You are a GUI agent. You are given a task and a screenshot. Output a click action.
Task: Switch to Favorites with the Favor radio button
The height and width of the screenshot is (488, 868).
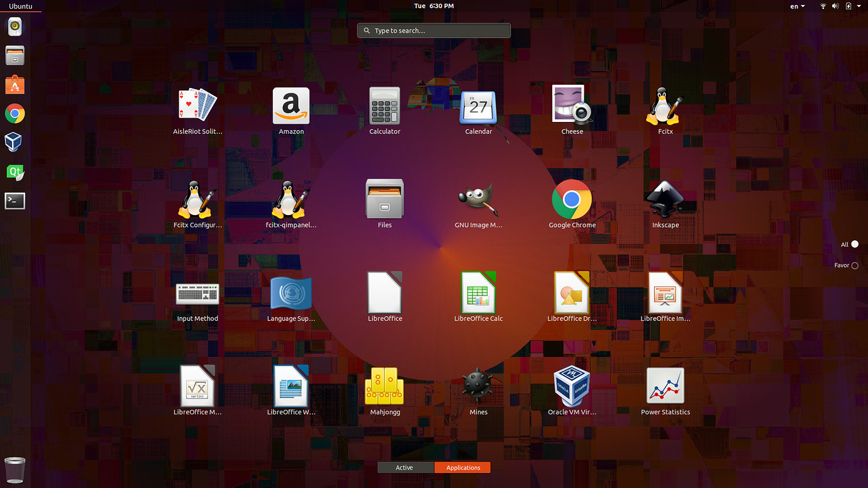click(856, 265)
